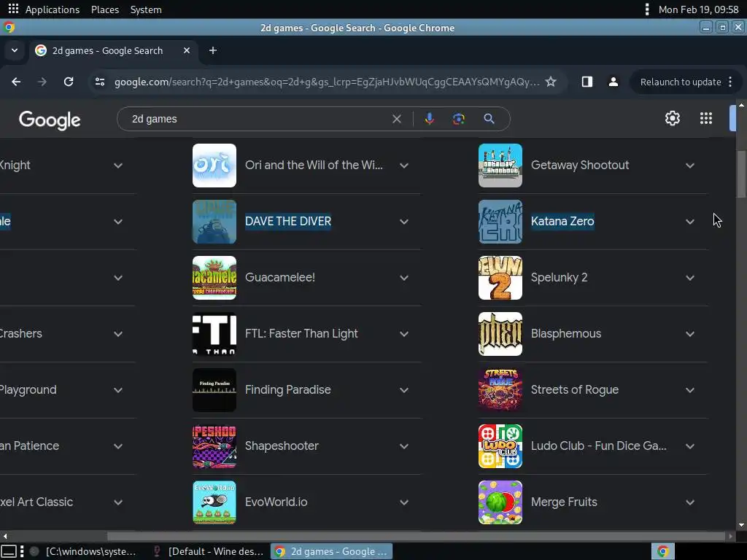Open the Chrome side panel
This screenshot has width=747, height=560.
point(587,82)
